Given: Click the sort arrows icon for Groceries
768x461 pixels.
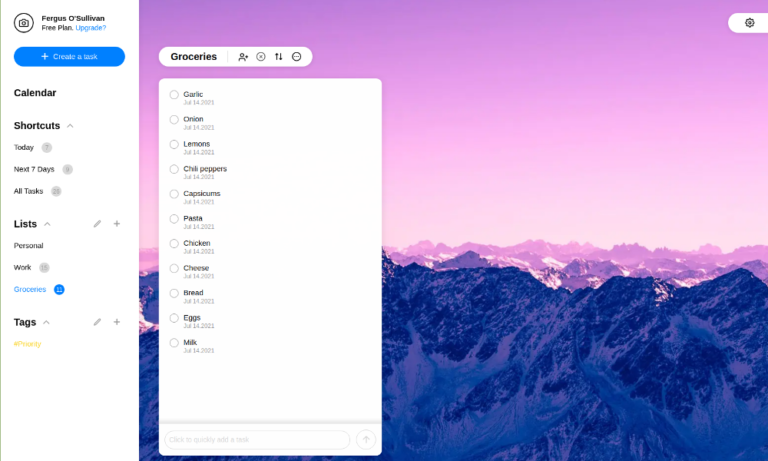Looking at the screenshot, I should [278, 57].
